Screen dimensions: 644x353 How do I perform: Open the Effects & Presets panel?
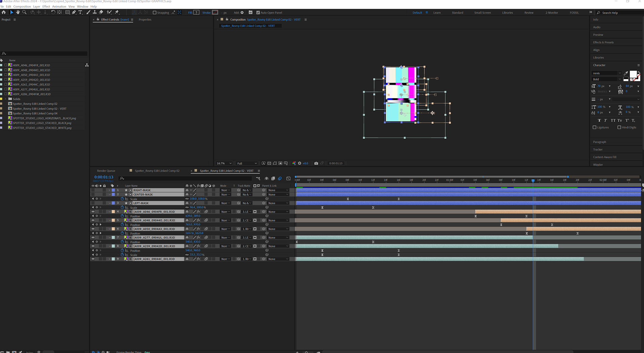coord(603,43)
